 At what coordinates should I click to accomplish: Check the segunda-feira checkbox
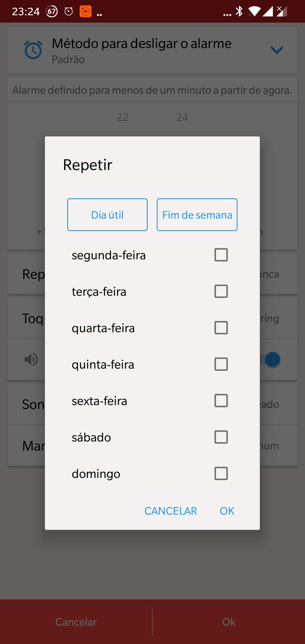[x=221, y=255]
